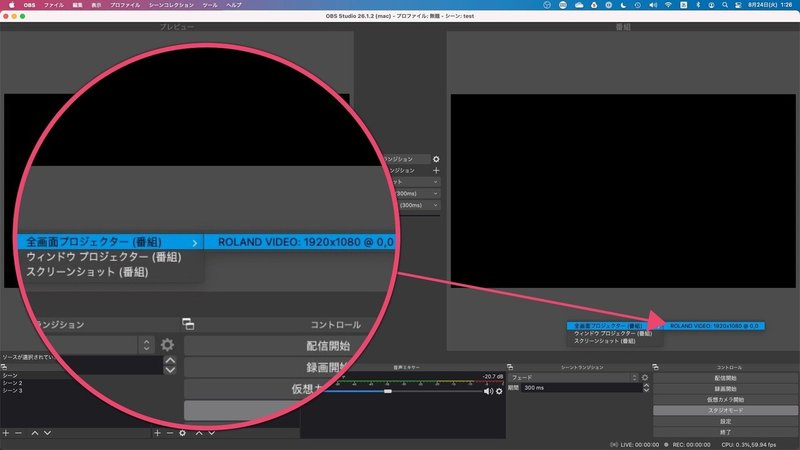Add a new source with plus icon
800x450 pixels.
point(157,433)
